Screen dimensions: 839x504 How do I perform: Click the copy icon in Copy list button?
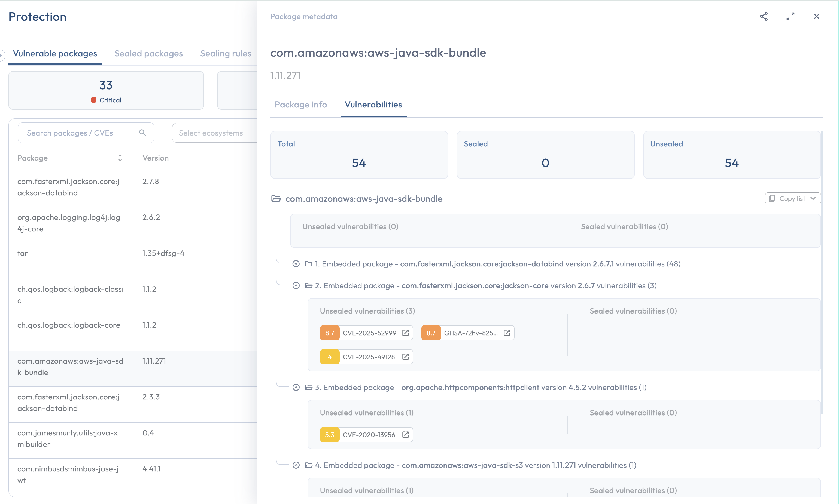click(x=772, y=198)
